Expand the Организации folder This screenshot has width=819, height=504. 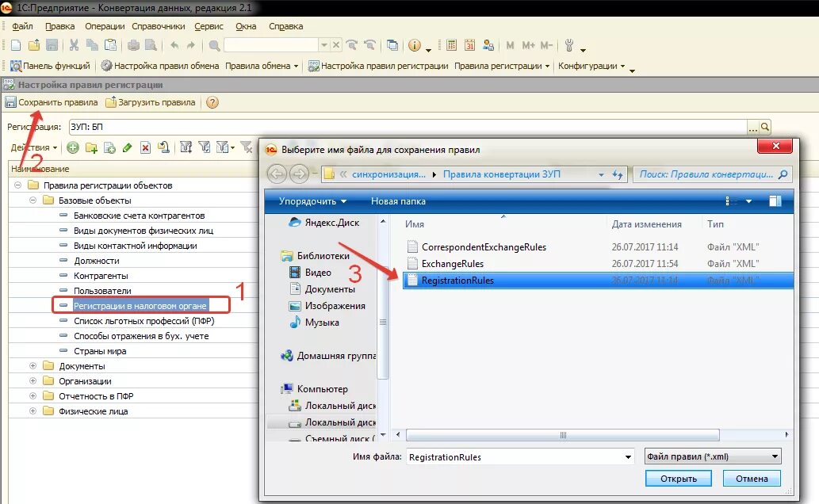33,380
